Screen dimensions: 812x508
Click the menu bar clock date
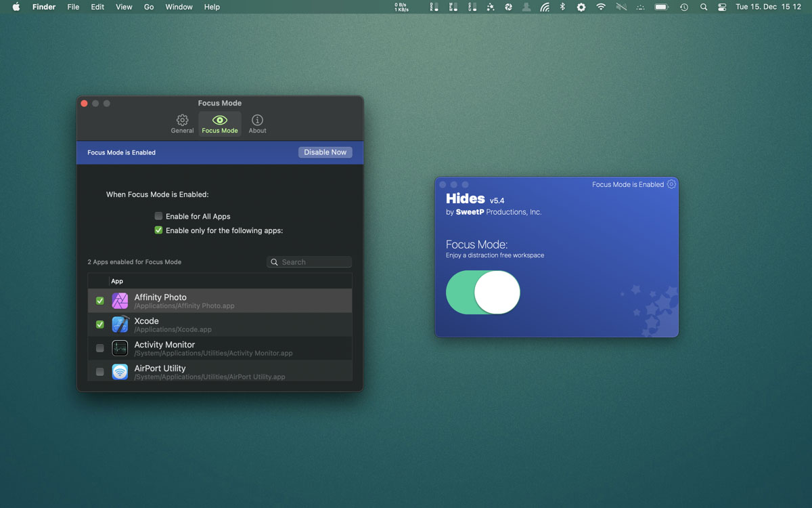[x=768, y=7]
